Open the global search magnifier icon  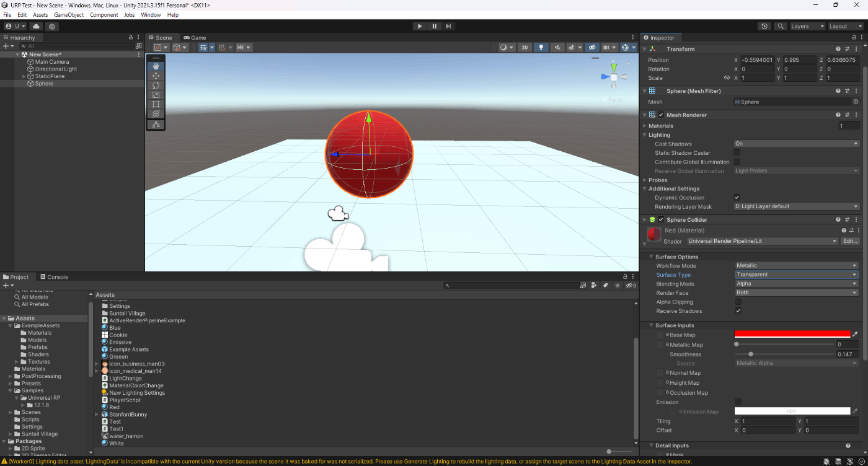(780, 27)
